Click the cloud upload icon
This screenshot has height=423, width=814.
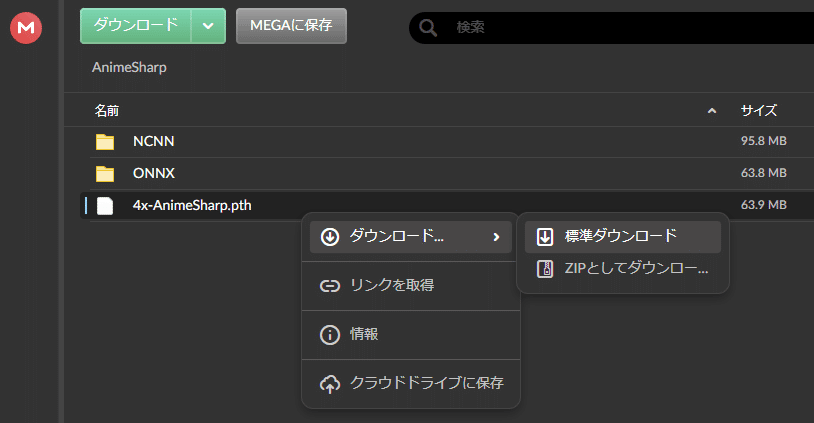pos(330,384)
